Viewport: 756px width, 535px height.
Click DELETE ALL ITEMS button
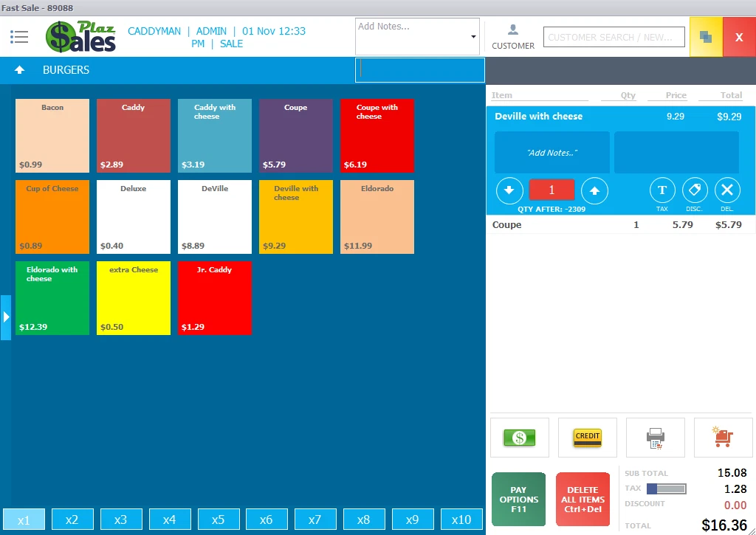(583, 500)
